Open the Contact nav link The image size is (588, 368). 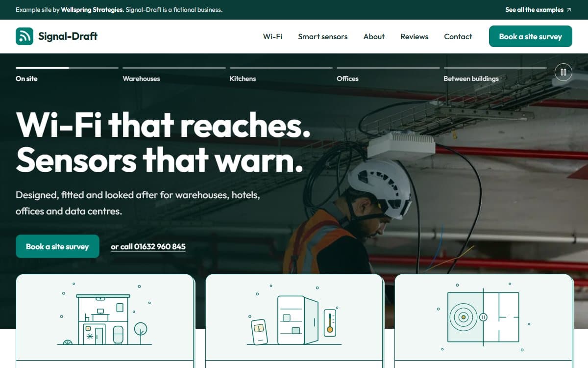458,36
